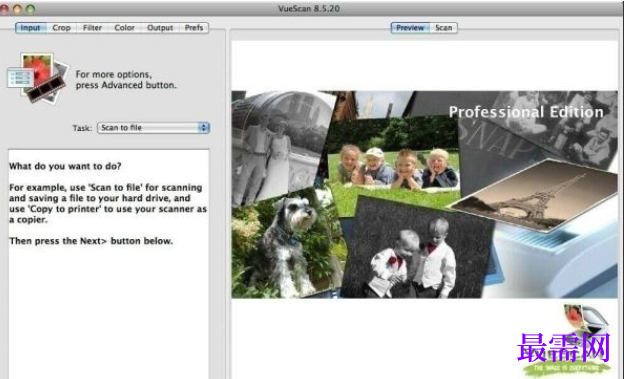Click the VueScan photo and filmstrip icon
The height and width of the screenshot is (379, 629).
click(38, 79)
